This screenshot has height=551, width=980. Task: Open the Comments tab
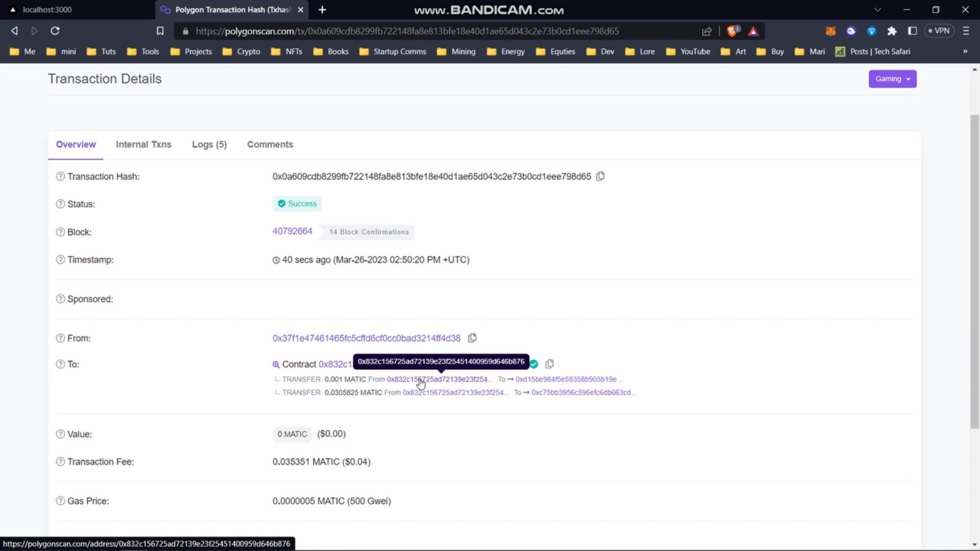coord(271,144)
